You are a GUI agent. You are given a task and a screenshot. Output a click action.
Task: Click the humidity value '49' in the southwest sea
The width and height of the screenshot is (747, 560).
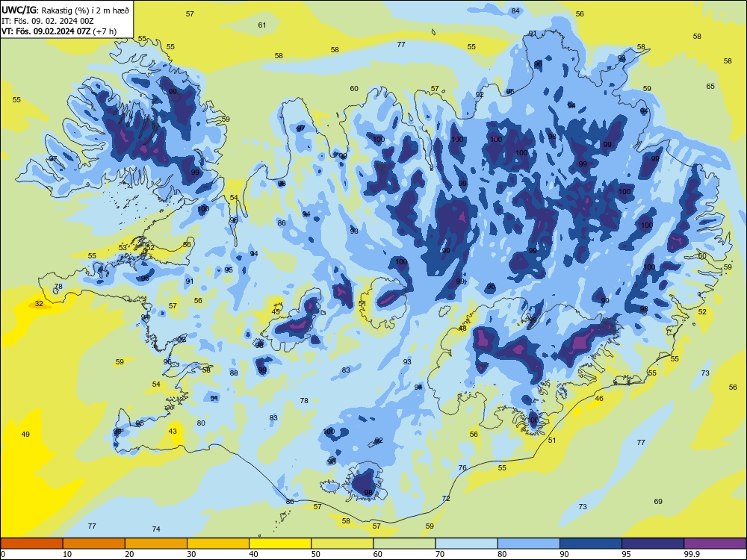[x=25, y=434]
